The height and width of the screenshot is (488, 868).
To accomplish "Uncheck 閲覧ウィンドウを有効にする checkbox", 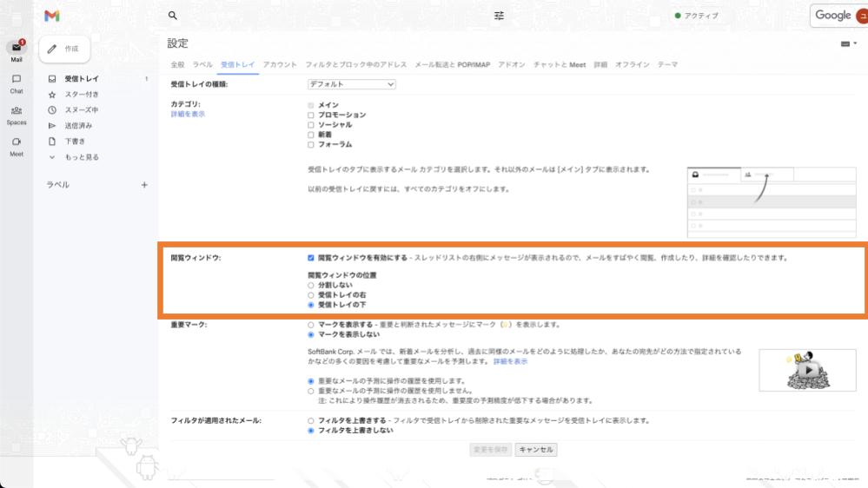I will click(310, 258).
